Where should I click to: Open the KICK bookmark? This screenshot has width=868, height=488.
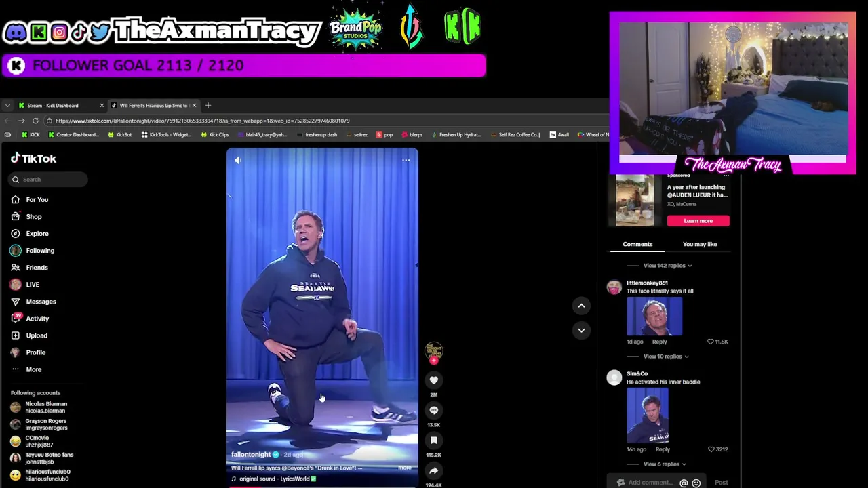[31, 135]
